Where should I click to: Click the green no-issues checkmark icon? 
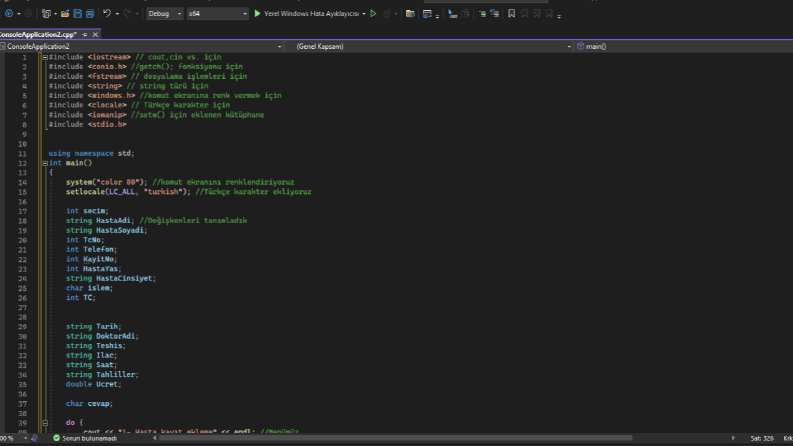(57, 438)
